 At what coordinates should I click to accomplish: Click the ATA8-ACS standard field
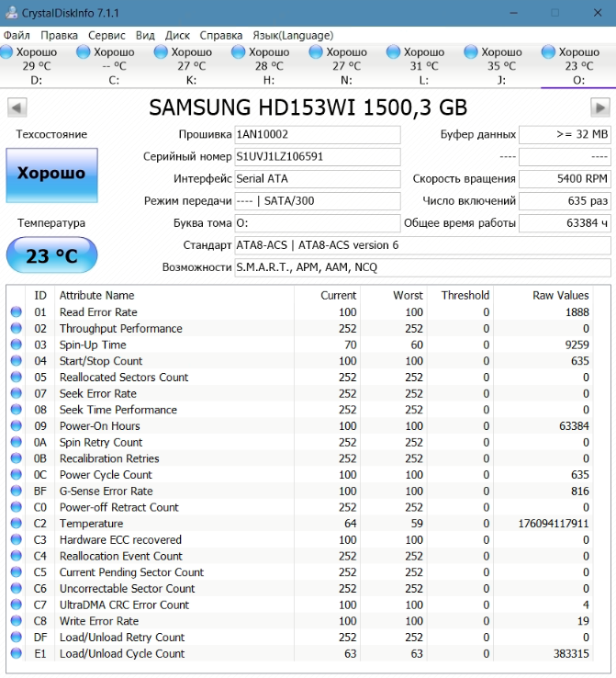pos(422,245)
